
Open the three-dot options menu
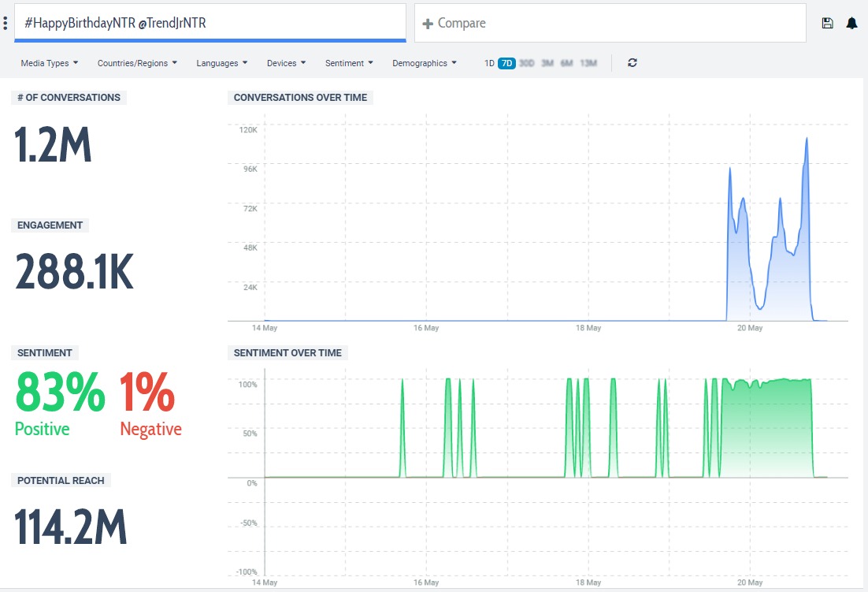[x=5, y=23]
